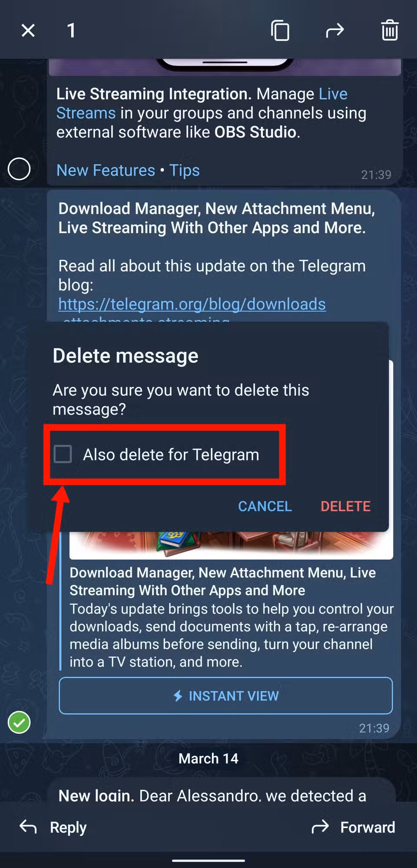Tap the trash delete icon in top bar

tap(390, 30)
